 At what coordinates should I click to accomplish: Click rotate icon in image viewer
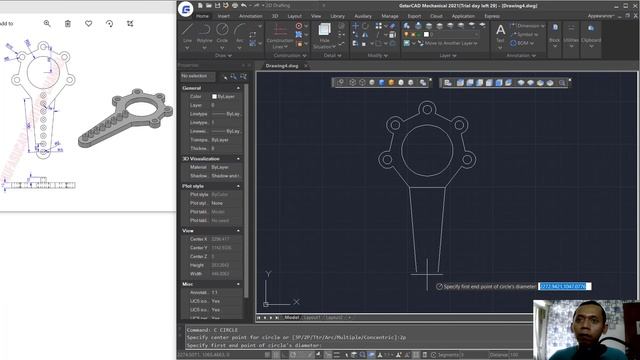tap(109, 24)
